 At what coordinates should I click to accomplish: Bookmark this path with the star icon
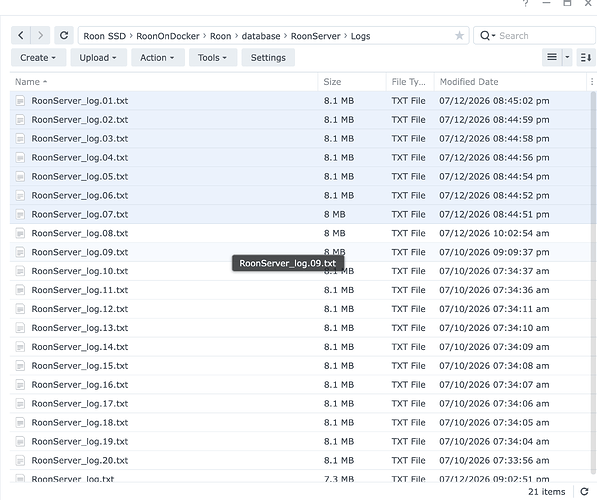point(460,36)
